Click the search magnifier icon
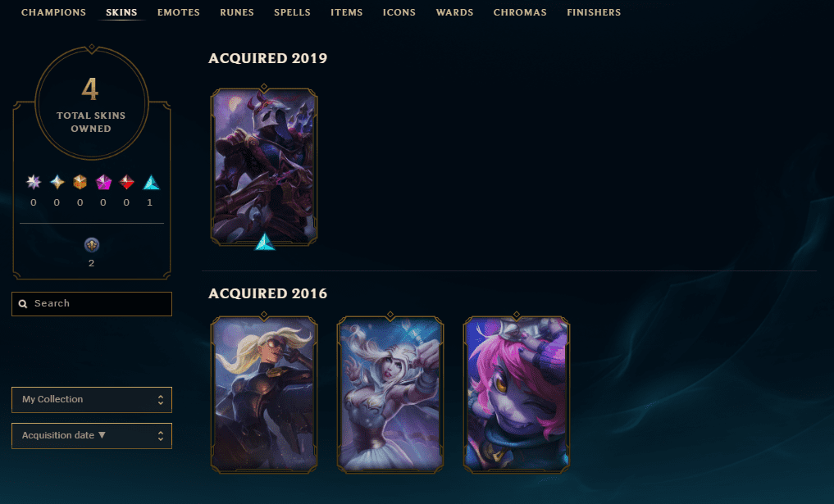The height and width of the screenshot is (504, 834). pos(23,303)
